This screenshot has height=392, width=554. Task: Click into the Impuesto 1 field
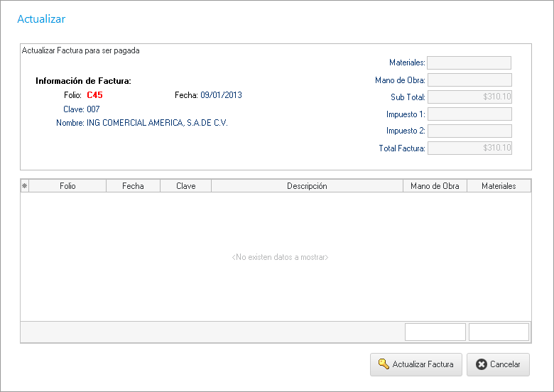coord(469,114)
